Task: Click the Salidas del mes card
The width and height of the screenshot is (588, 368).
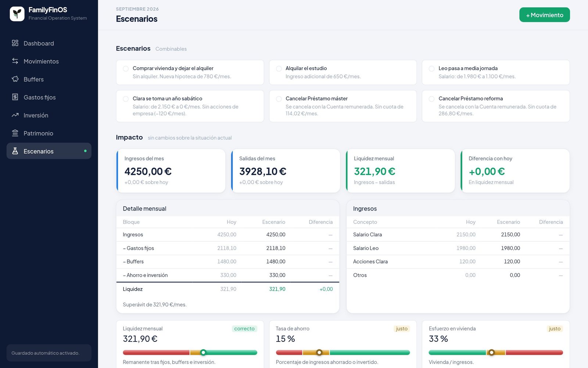Action: coord(286,171)
